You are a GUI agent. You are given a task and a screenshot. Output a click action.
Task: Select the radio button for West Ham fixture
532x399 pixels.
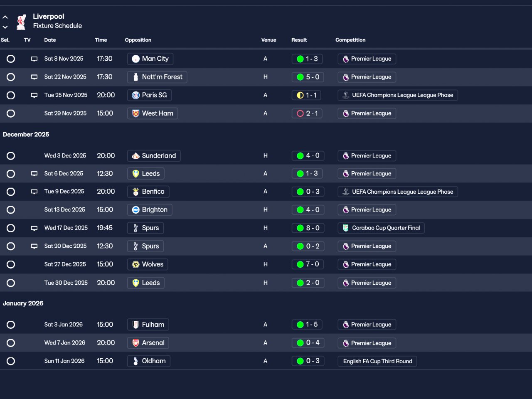pyautogui.click(x=11, y=113)
